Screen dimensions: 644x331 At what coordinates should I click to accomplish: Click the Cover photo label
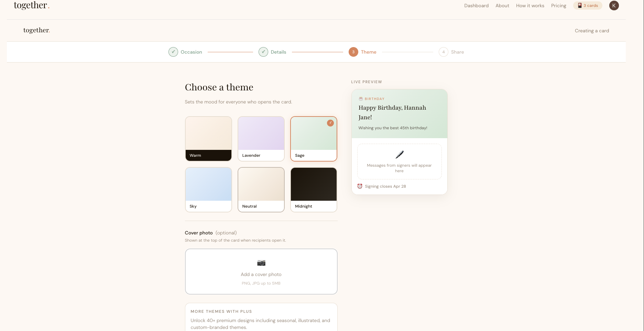[x=199, y=233]
